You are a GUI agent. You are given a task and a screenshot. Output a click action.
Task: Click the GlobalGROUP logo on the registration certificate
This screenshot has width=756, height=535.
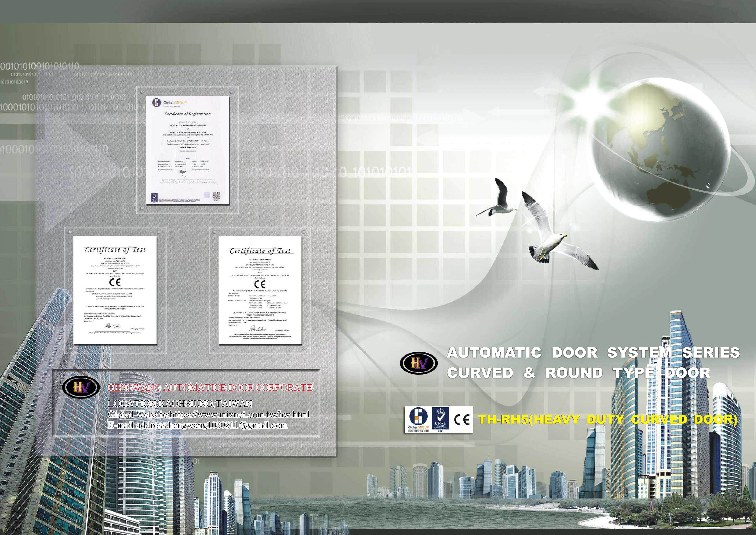[169, 103]
